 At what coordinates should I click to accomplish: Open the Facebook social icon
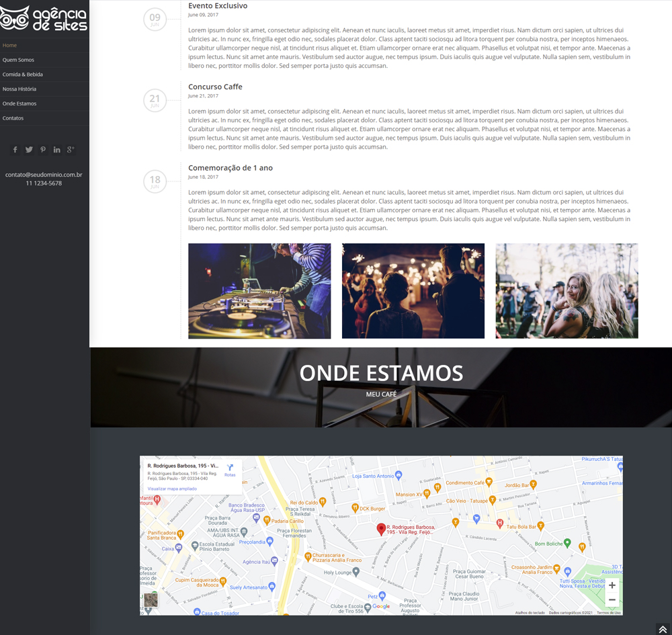click(15, 150)
